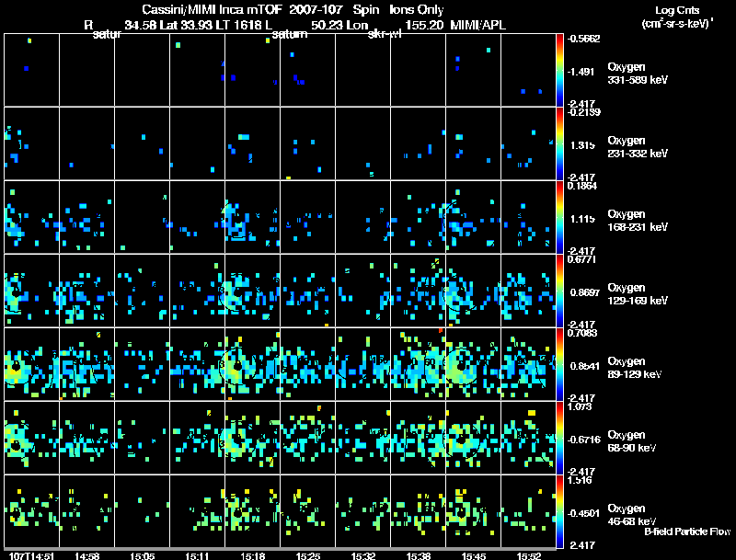This screenshot has width=736, height=560.
Task: Click the 'Oxygen 129-169 keV' row label
Action: (638, 294)
